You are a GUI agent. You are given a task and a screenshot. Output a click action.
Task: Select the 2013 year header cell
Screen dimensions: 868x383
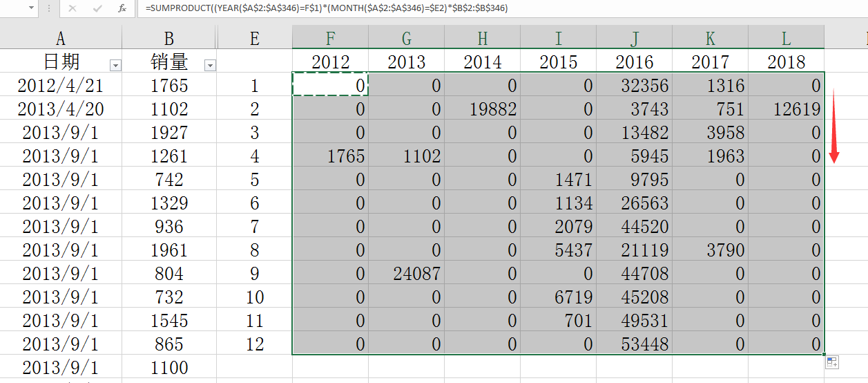point(407,62)
